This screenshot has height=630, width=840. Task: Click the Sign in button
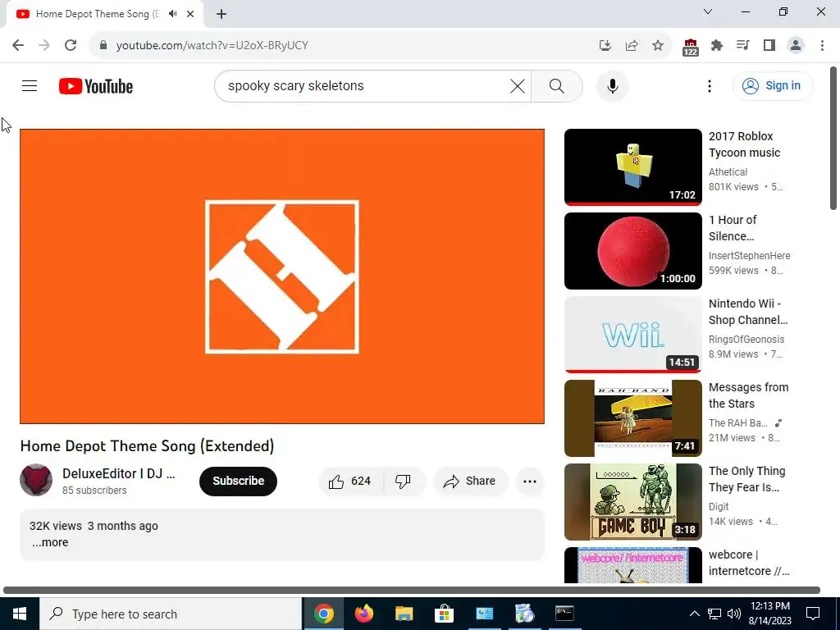[x=773, y=85]
